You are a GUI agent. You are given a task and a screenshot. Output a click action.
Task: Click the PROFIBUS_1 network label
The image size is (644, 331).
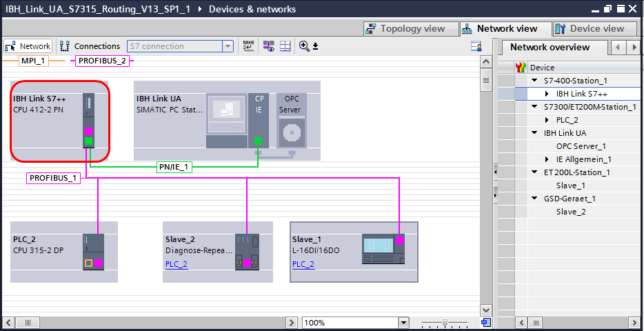click(x=54, y=178)
